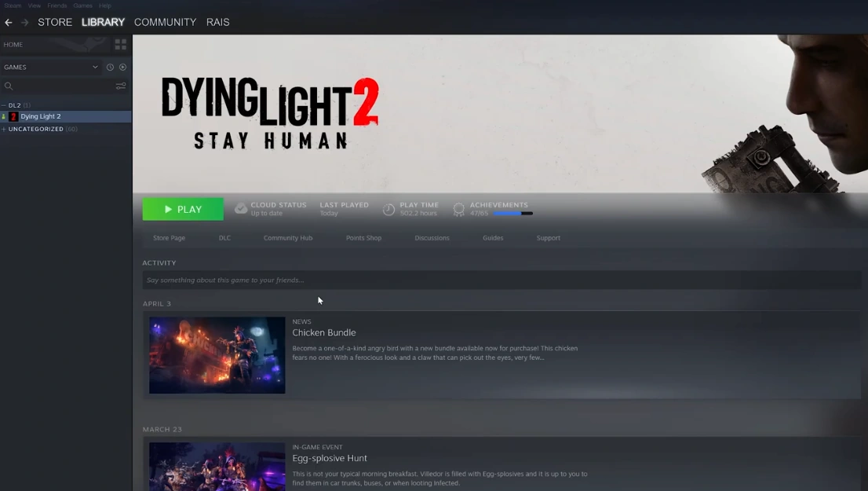The image size is (868, 491).
Task: Open the Guides link
Action: [x=493, y=238]
